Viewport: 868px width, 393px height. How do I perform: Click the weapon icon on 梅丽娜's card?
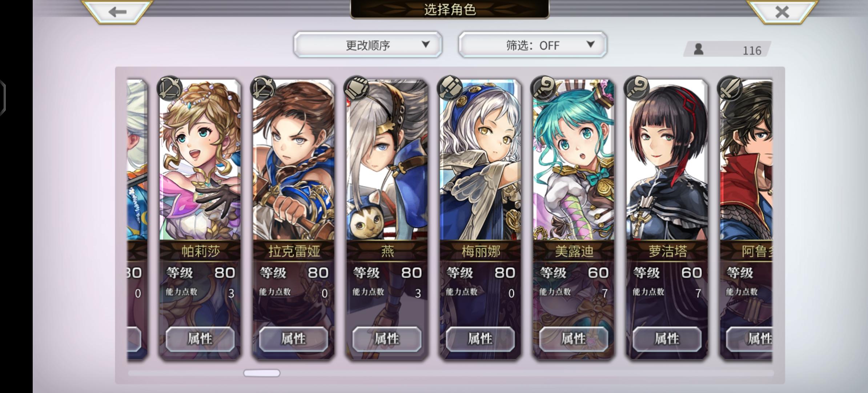click(450, 88)
